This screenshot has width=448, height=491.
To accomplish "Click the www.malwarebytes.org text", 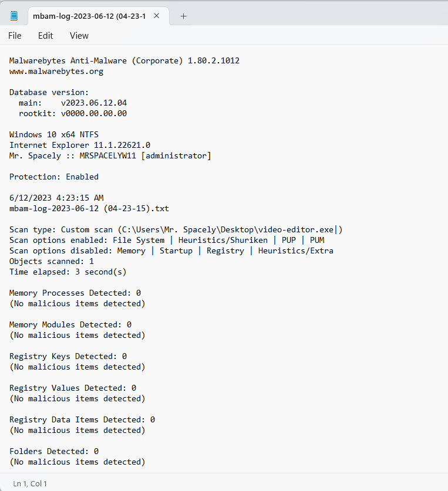I will coord(56,72).
